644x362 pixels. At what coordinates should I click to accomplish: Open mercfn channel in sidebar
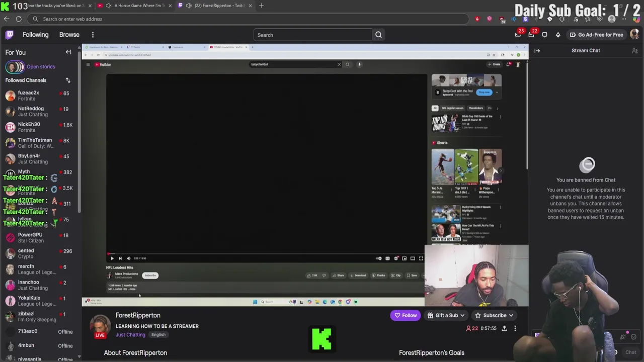click(x=40, y=269)
